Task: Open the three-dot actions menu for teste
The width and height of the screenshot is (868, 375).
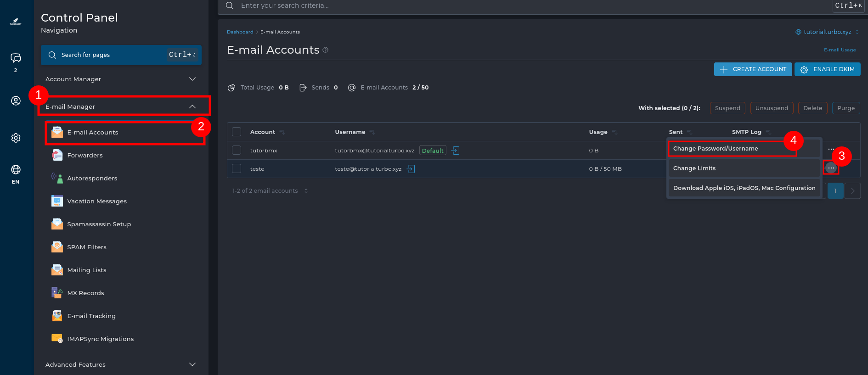Action: [x=831, y=168]
